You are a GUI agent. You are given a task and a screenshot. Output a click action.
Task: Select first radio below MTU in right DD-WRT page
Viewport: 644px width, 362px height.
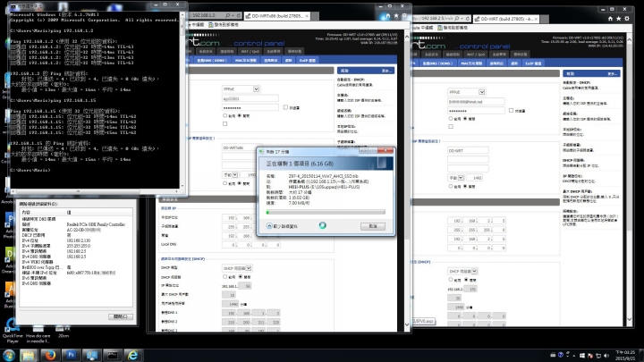[451, 186]
